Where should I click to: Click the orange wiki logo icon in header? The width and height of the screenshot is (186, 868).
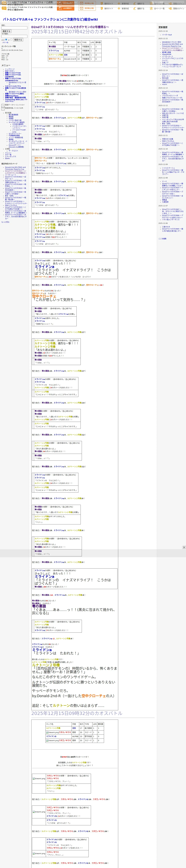(x=4, y=8)
